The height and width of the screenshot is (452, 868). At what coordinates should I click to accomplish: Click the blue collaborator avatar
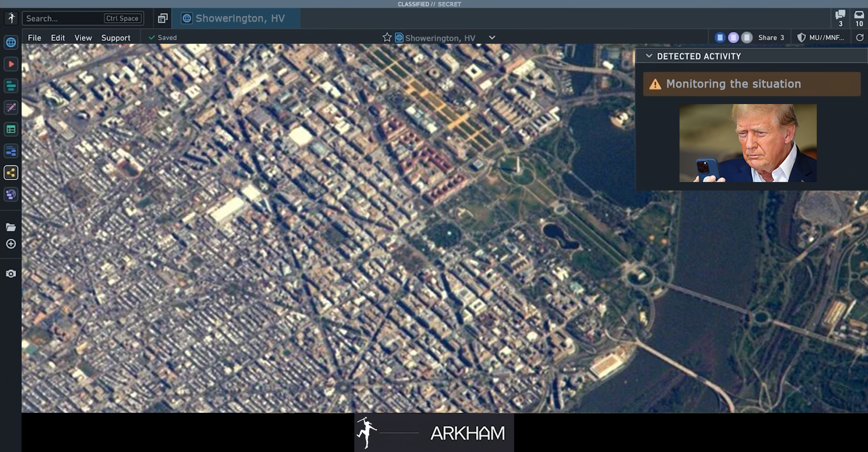tap(720, 38)
